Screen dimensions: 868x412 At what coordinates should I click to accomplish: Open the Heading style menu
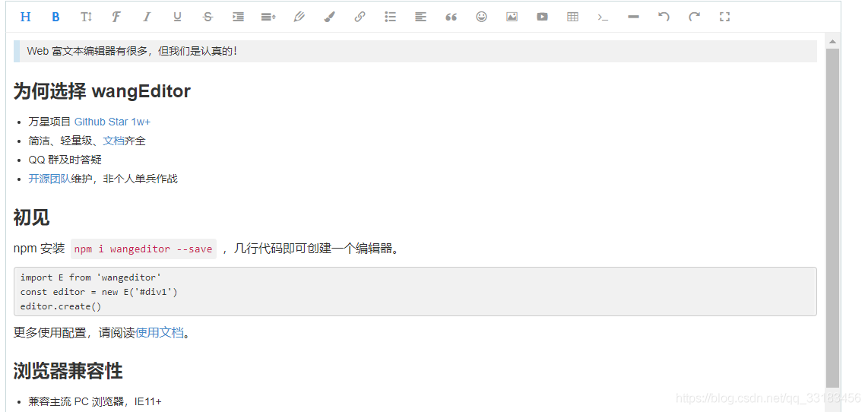click(x=26, y=17)
